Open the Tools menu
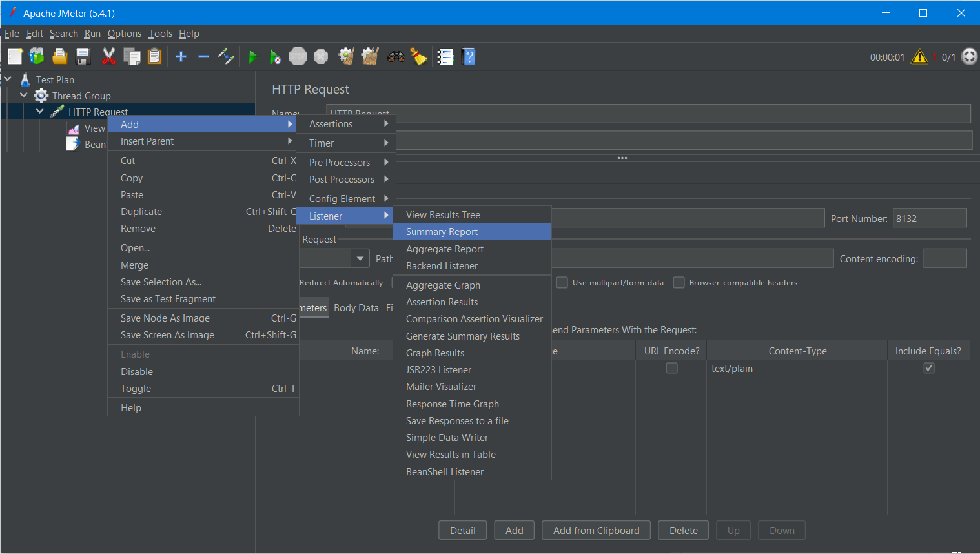The image size is (980, 554). [x=160, y=34]
